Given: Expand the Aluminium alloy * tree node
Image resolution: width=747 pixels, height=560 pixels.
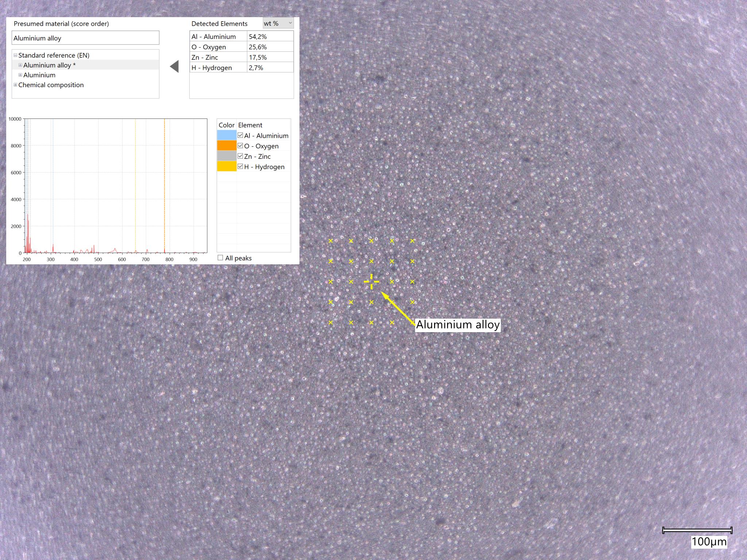Looking at the screenshot, I should click(20, 65).
